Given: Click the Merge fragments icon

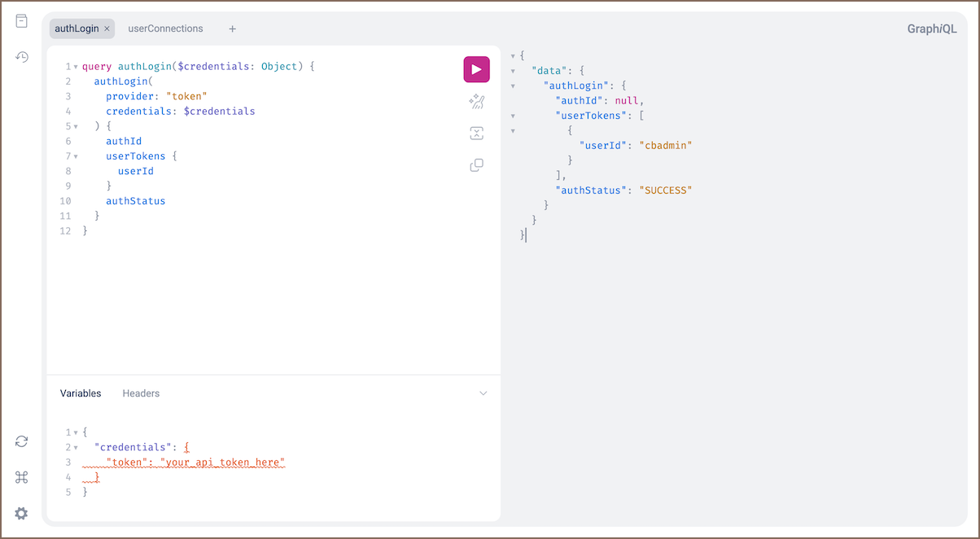Looking at the screenshot, I should (x=477, y=134).
